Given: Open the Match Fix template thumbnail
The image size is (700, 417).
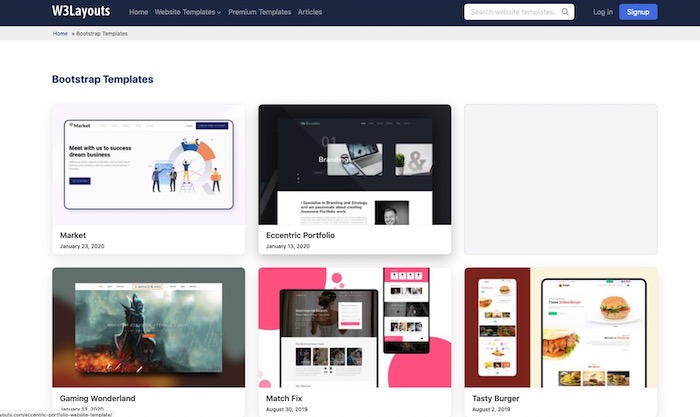Looking at the screenshot, I should (354, 327).
